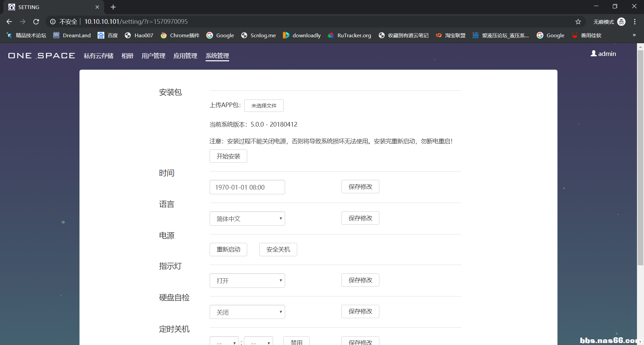This screenshot has width=644, height=345.
Task: Open the admin user menu
Action: (x=603, y=54)
